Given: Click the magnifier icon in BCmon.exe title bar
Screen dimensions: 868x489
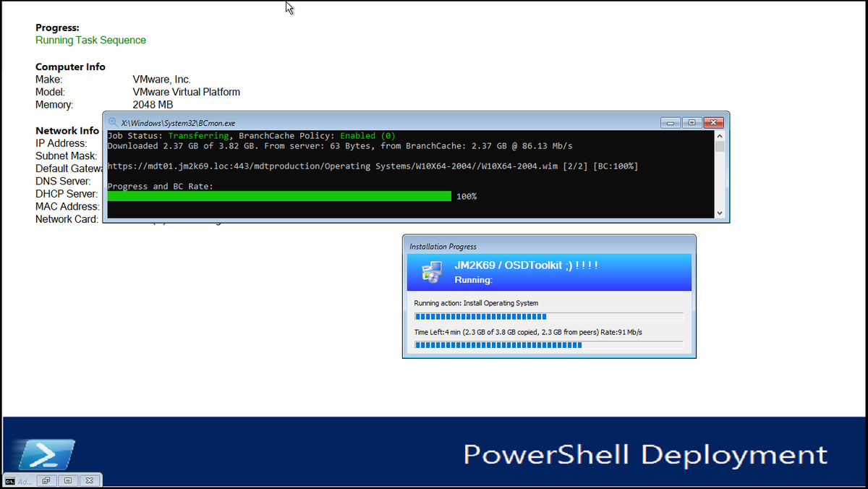Looking at the screenshot, I should point(114,122).
